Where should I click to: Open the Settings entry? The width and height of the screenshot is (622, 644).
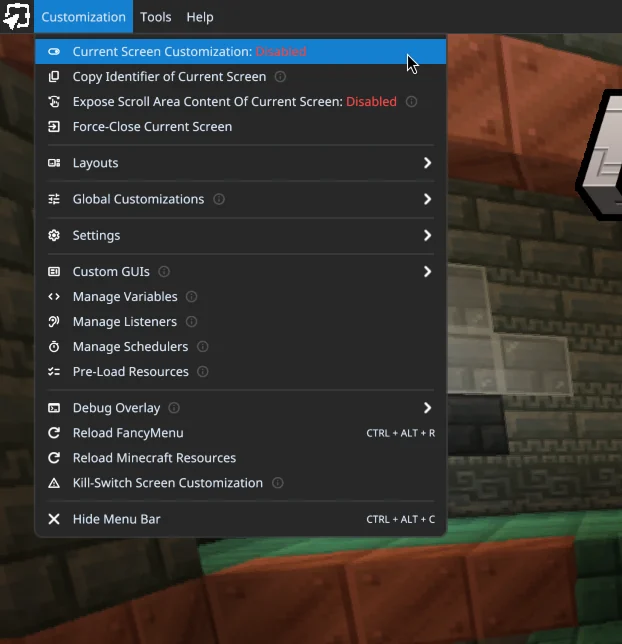coord(241,235)
